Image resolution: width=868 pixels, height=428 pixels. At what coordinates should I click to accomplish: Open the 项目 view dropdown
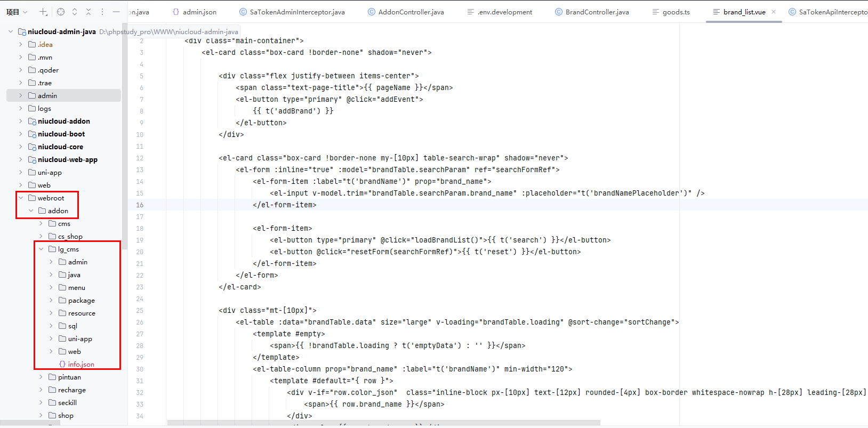click(x=17, y=12)
